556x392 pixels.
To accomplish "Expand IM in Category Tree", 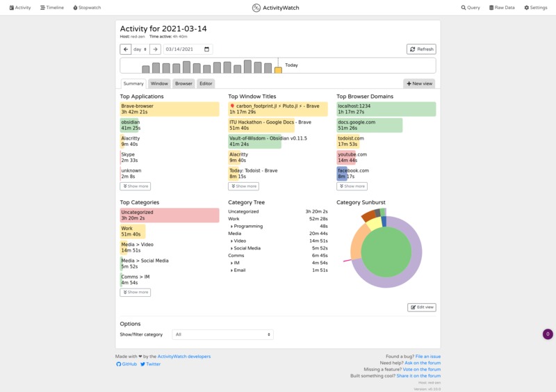I will pyautogui.click(x=235, y=263).
